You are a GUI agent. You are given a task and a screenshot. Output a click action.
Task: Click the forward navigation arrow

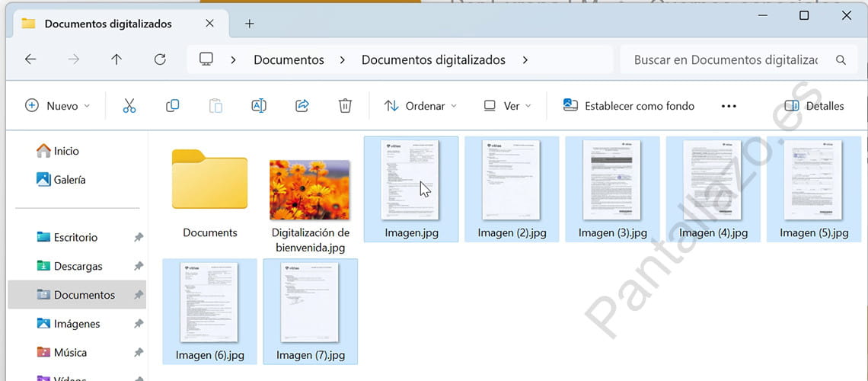click(74, 59)
